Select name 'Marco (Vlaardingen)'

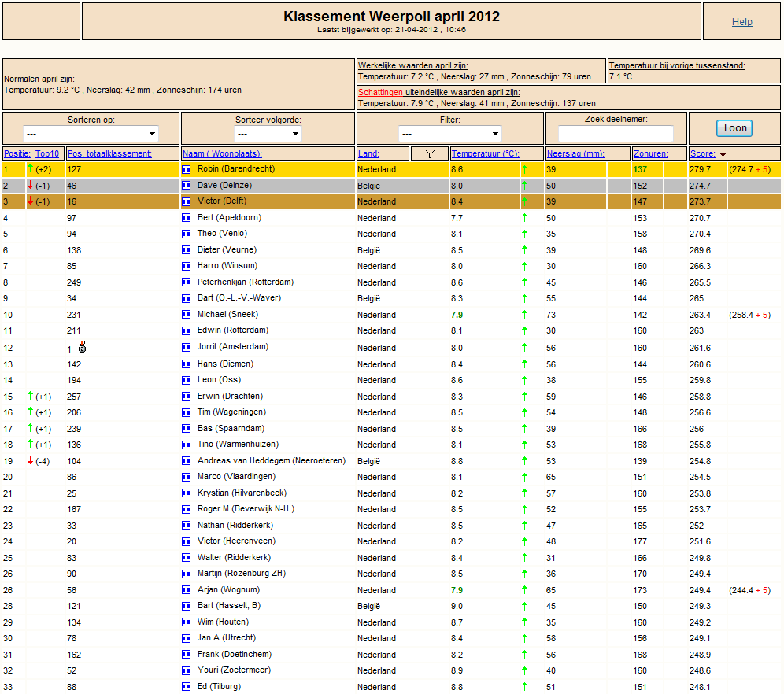click(236, 477)
